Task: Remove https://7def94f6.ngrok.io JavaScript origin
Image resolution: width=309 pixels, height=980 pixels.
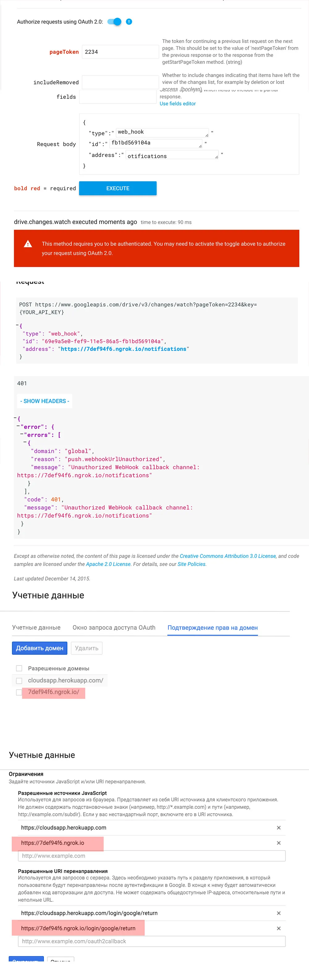Action: point(279,843)
